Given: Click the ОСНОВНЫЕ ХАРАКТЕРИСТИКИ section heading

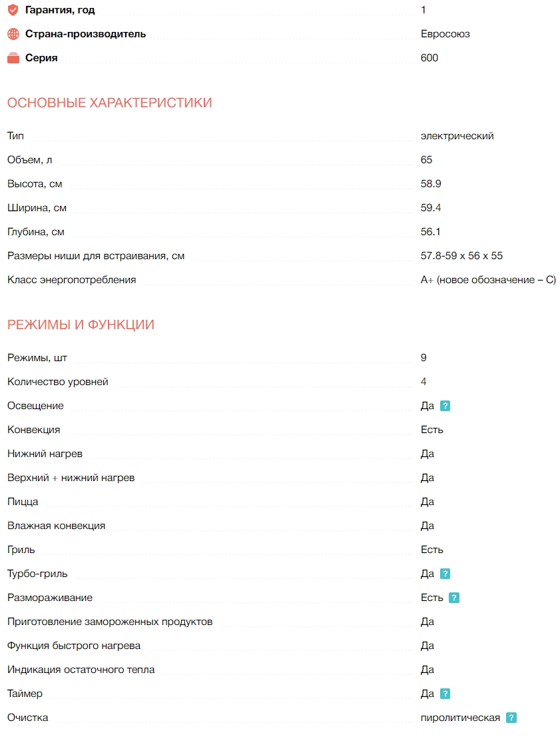Looking at the screenshot, I should 109,103.
